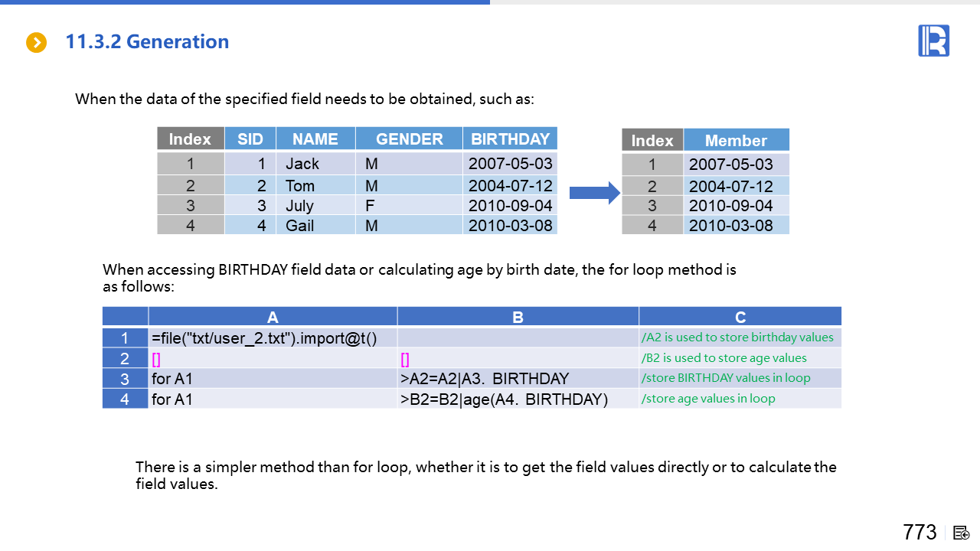The width and height of the screenshot is (980, 551).
Task: Click row number 3 in code grid
Action: tap(125, 378)
